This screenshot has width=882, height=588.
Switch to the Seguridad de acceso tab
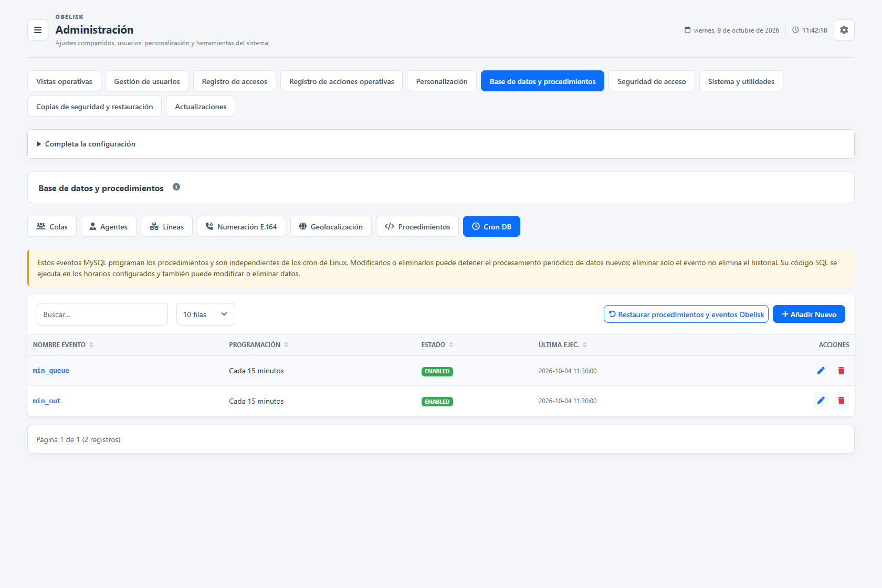[652, 81]
